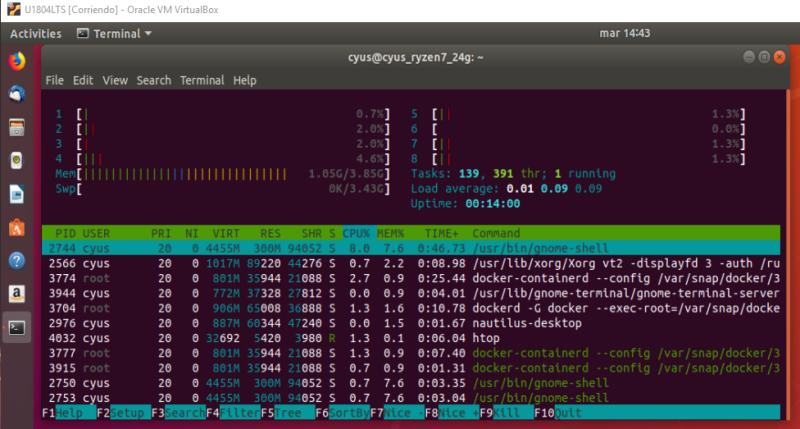Screen dimensions: 800x429
Task: Click the Swp usage bar meter
Action: tap(222, 189)
